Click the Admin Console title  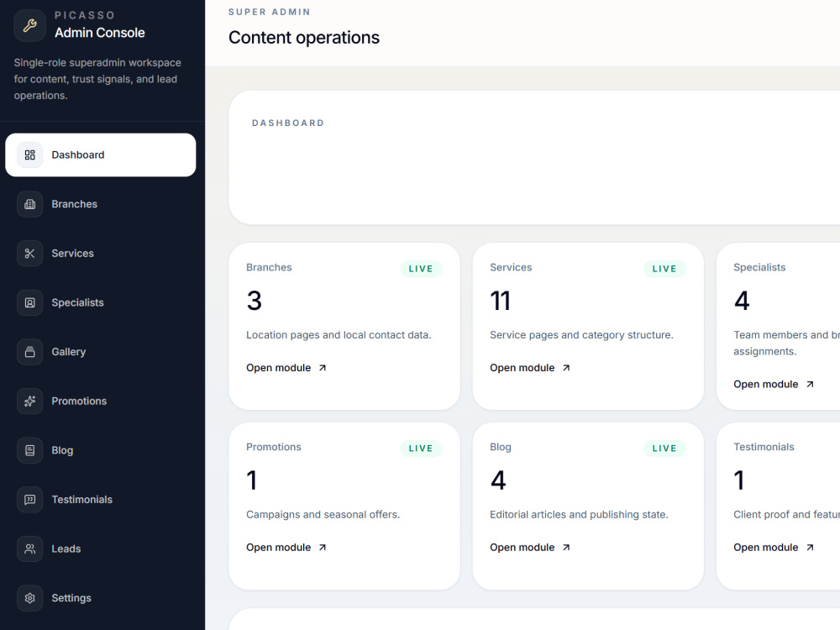pyautogui.click(x=100, y=33)
